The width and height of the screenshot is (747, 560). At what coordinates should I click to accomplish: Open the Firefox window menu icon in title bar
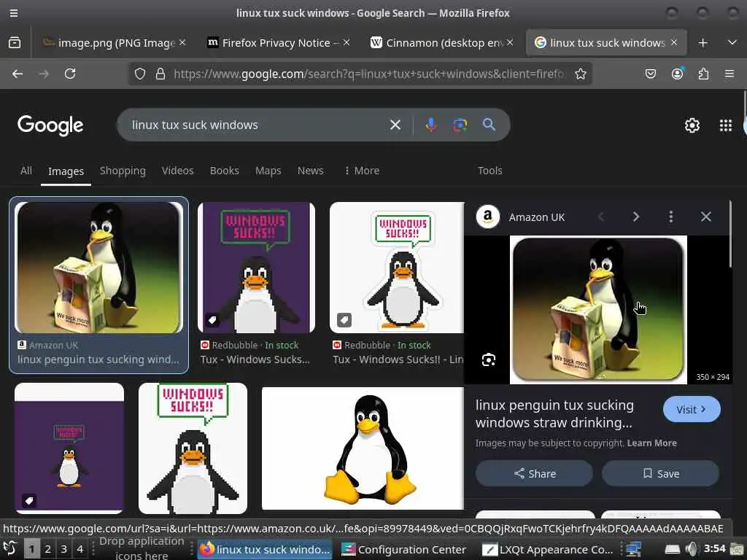(x=14, y=13)
